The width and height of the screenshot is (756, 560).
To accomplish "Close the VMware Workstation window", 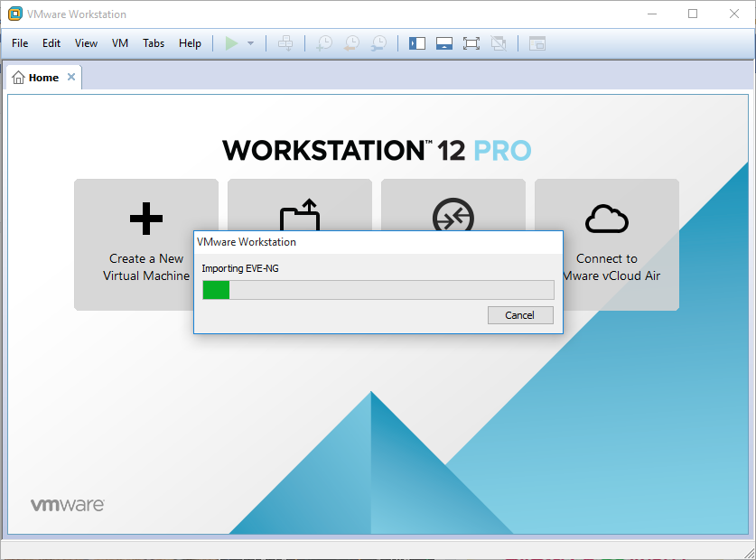I will [733, 14].
